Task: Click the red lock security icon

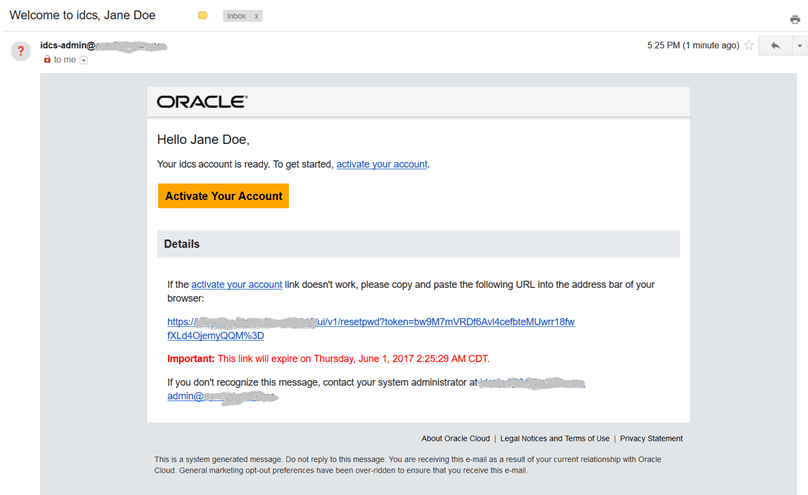Action: [x=47, y=60]
